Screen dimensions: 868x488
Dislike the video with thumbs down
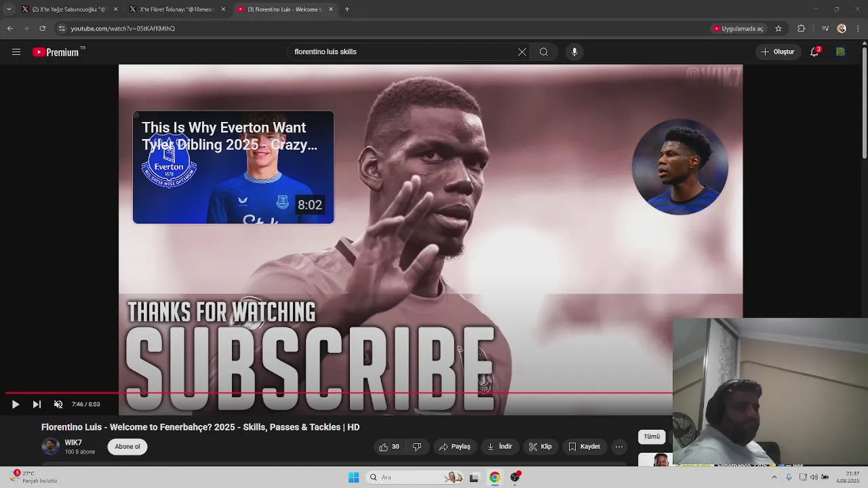417,447
